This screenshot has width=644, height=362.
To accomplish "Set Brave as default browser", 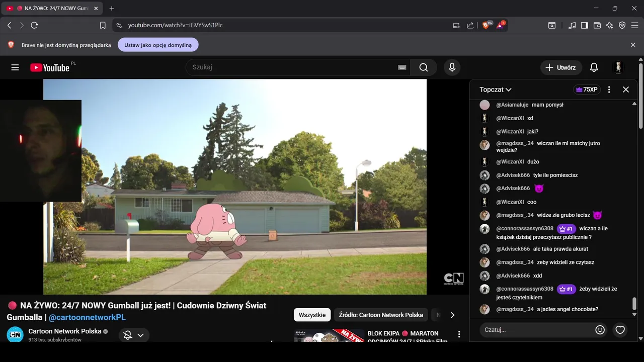I will click(158, 45).
